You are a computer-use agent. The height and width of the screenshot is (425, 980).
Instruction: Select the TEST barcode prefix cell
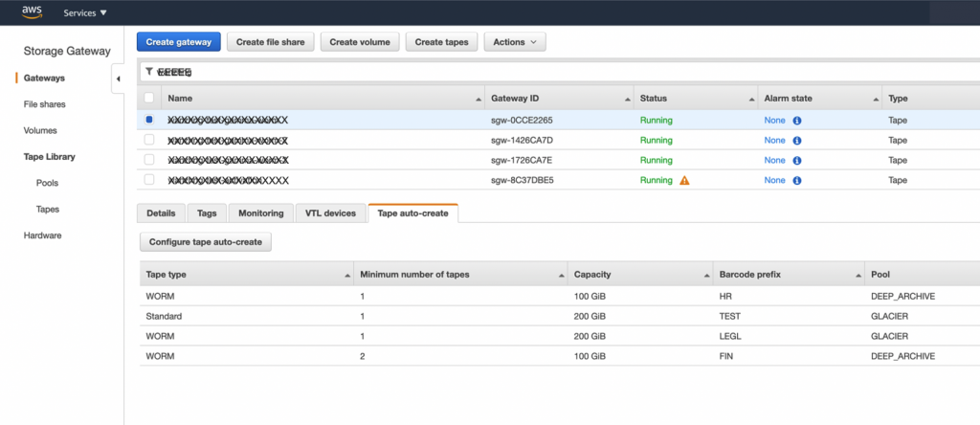[730, 316]
